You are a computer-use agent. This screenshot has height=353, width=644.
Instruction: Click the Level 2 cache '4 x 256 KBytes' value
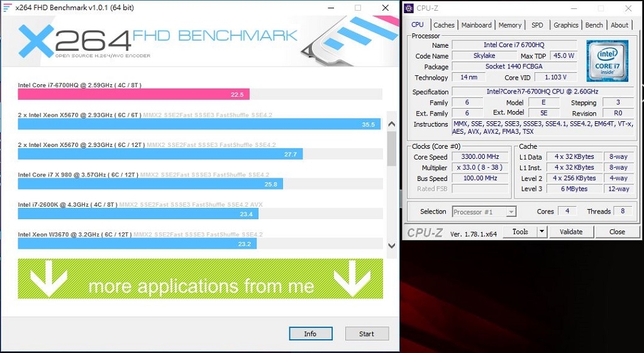574,178
